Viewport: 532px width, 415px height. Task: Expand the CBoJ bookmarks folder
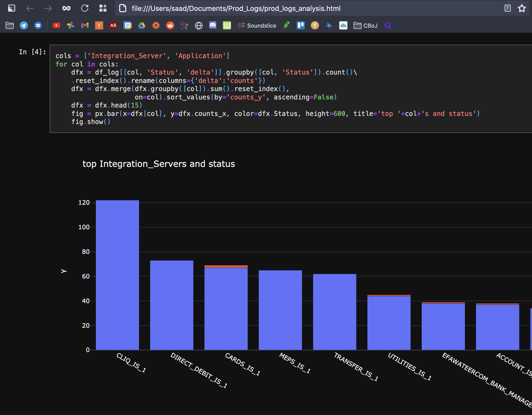coord(365,25)
